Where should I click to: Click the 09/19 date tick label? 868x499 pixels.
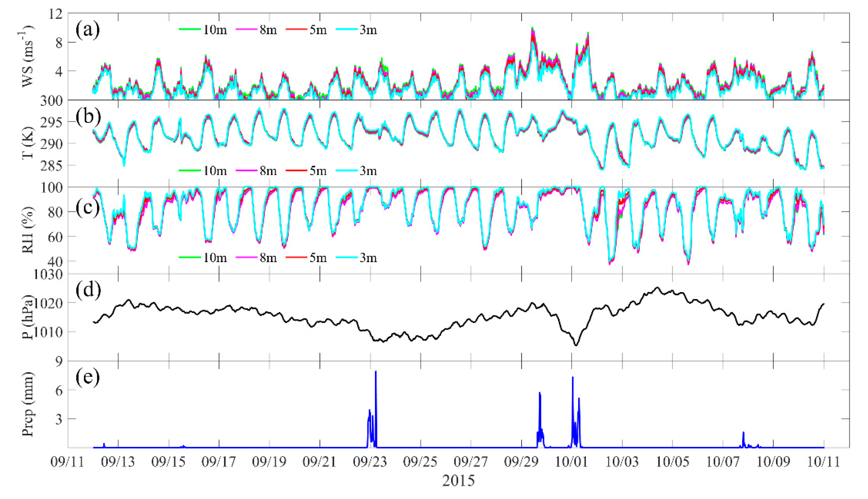pyautogui.click(x=269, y=462)
